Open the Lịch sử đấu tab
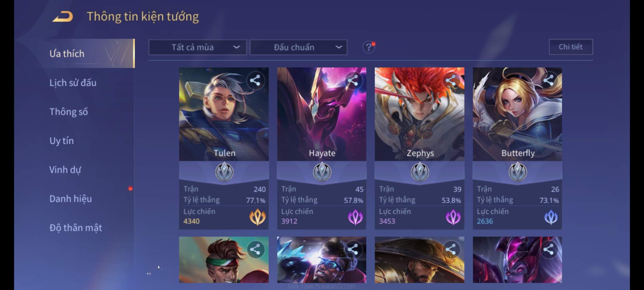 (73, 83)
